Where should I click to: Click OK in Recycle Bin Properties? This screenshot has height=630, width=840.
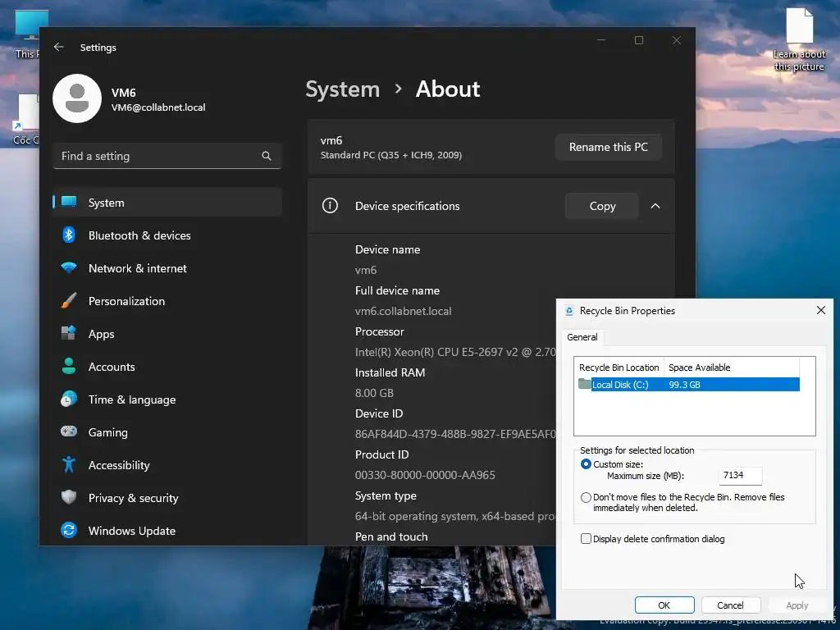(664, 605)
